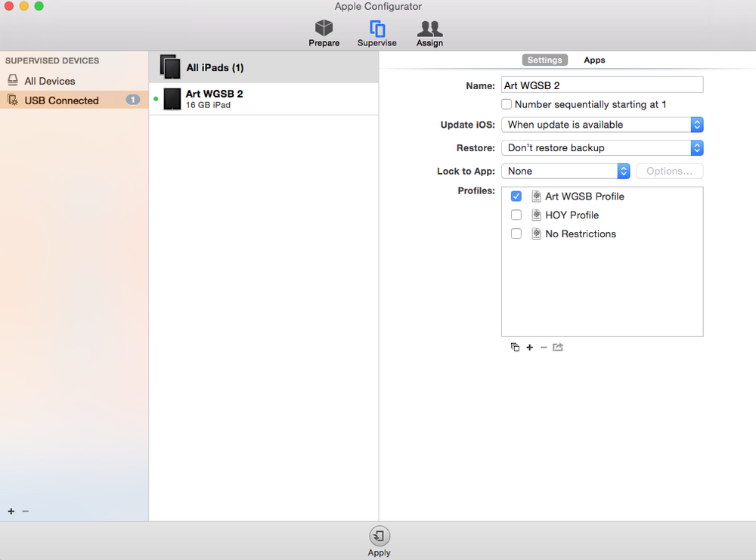Add a device group in sidebar
Image resolution: width=756 pixels, height=560 pixels.
pos(11,512)
